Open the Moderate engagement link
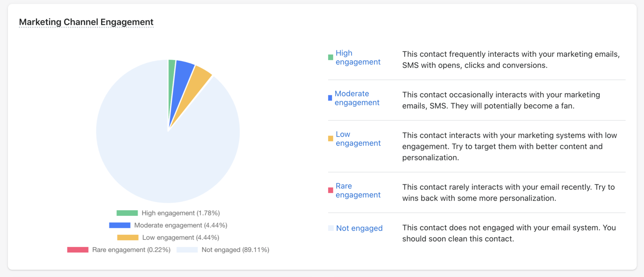The height and width of the screenshot is (277, 644). coord(357,98)
